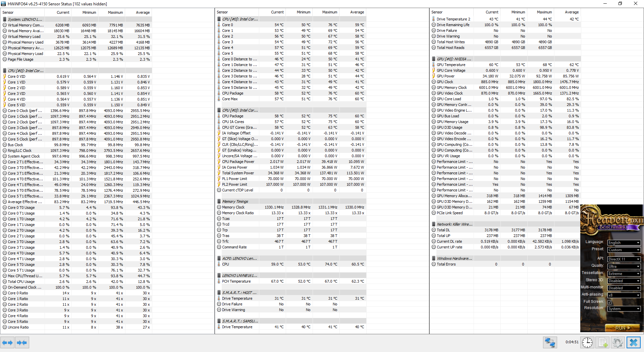Click the Maximum column header in left panel
Viewport: 644px width, 352px height.
coord(115,12)
